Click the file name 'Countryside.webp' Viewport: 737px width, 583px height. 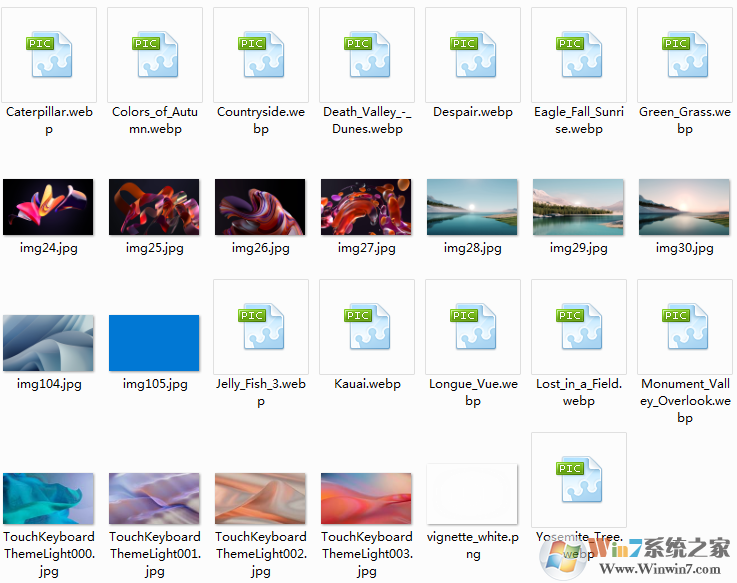261,120
